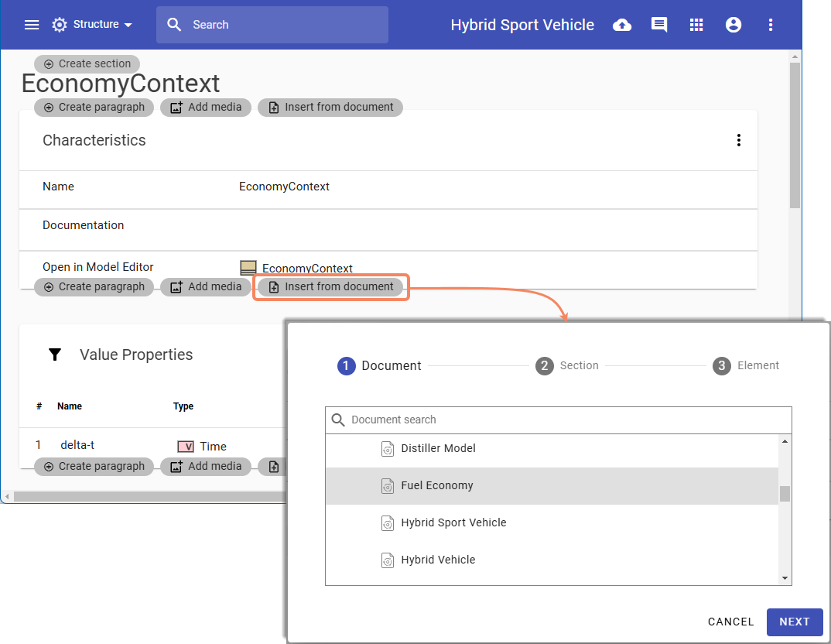Open the comments icon in header
Image resolution: width=831 pixels, height=644 pixels.
pyautogui.click(x=659, y=25)
